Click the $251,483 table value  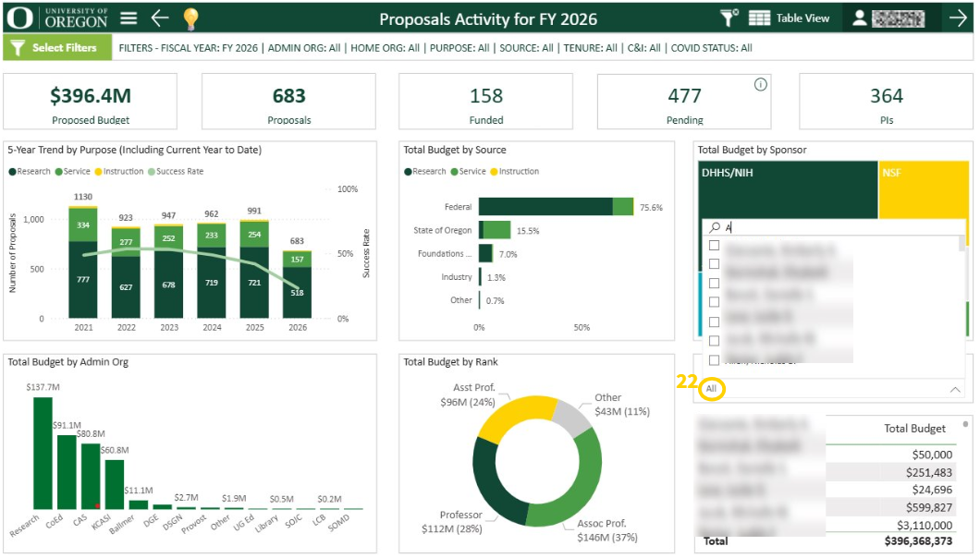[929, 472]
